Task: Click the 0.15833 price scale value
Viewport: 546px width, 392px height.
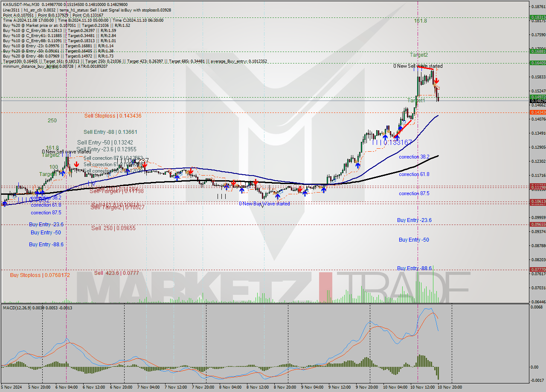Action: (538, 77)
